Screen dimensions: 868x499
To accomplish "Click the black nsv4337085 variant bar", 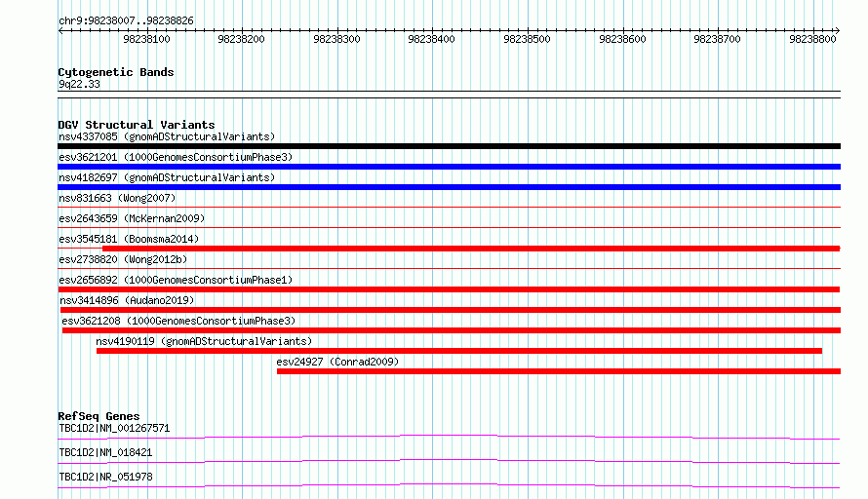I will pyautogui.click(x=449, y=146).
